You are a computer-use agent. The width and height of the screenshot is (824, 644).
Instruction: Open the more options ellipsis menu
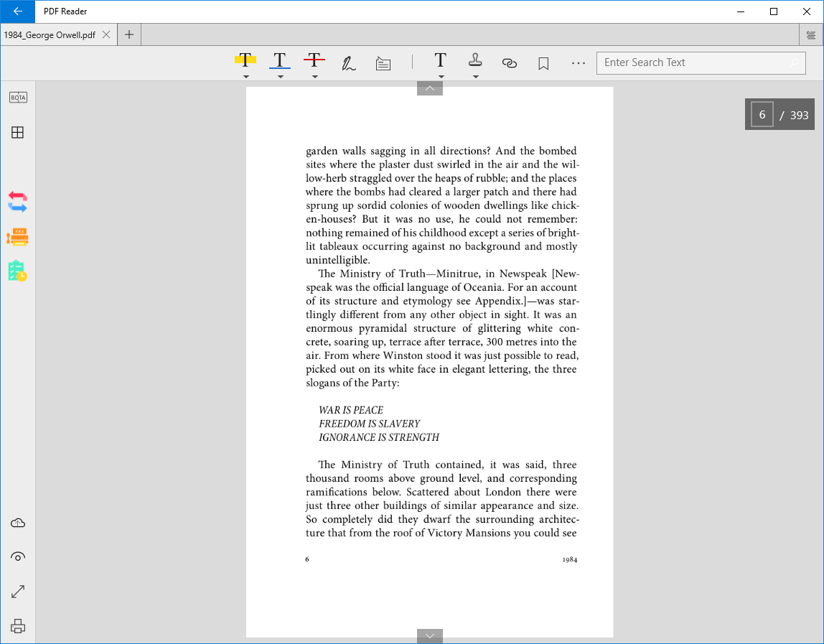pyautogui.click(x=578, y=63)
